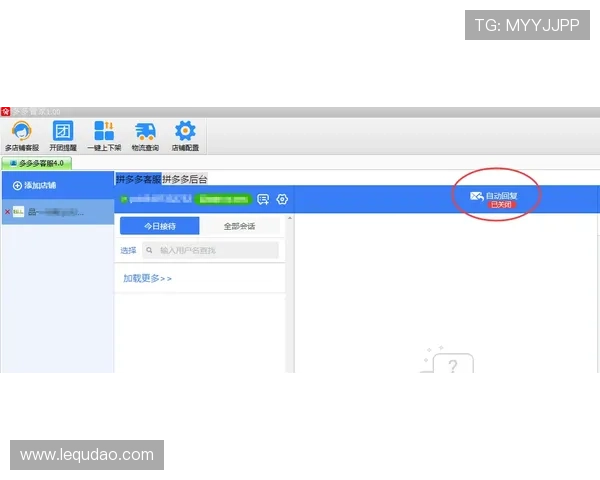Screen dimensions: 600x480
Task: Click the 选择 label next to search
Action: (128, 250)
